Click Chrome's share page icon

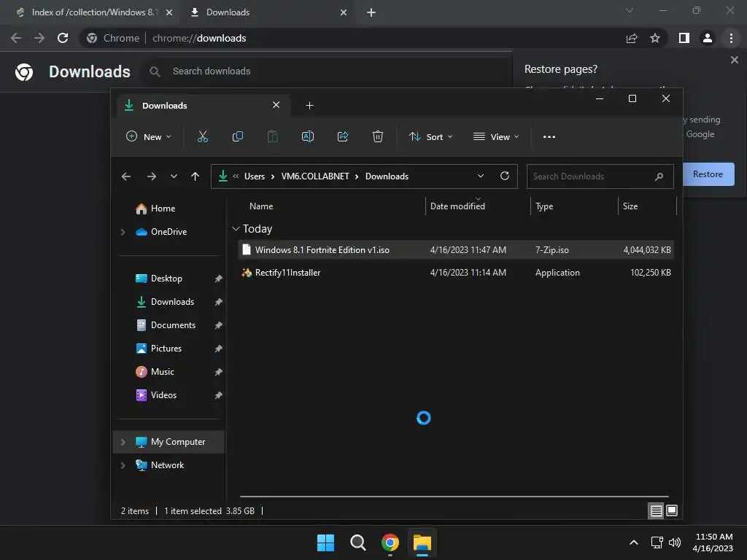point(632,38)
